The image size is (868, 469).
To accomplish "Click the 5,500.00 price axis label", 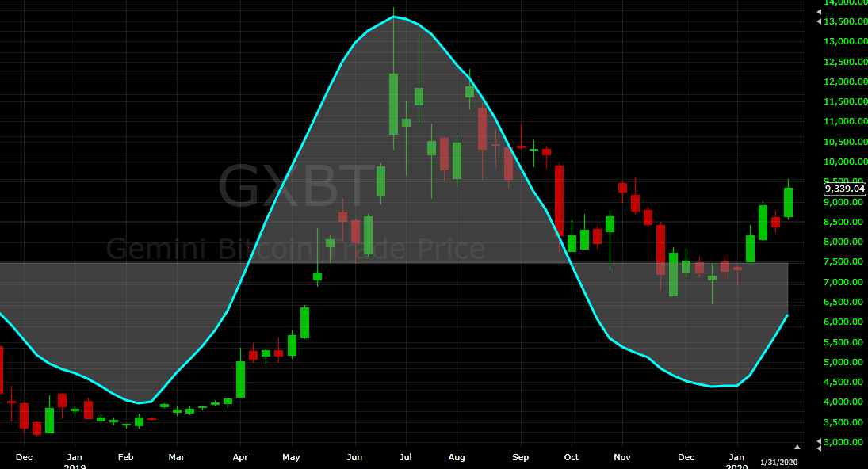I will click(x=843, y=343).
